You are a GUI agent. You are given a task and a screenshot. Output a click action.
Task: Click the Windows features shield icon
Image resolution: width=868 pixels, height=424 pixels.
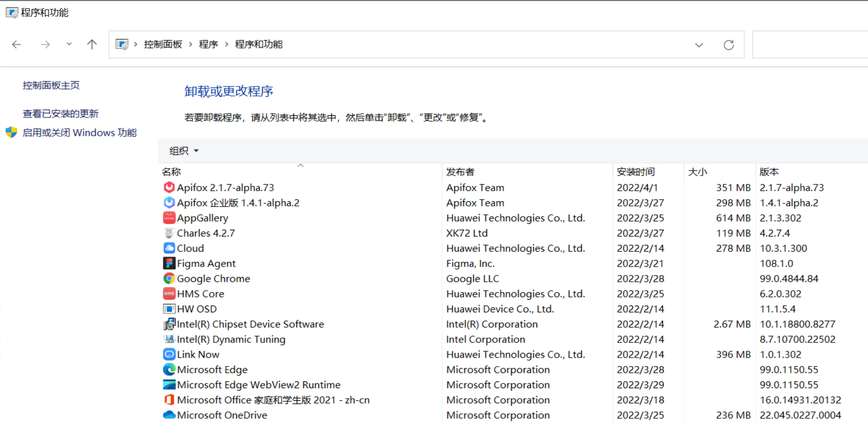tap(12, 132)
